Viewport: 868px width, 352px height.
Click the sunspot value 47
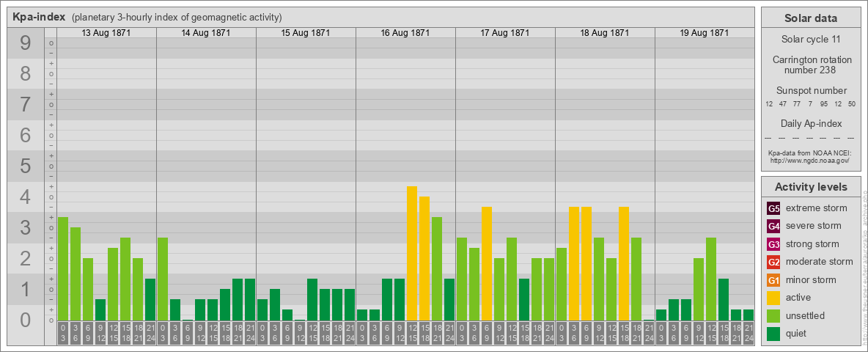pyautogui.click(x=783, y=104)
